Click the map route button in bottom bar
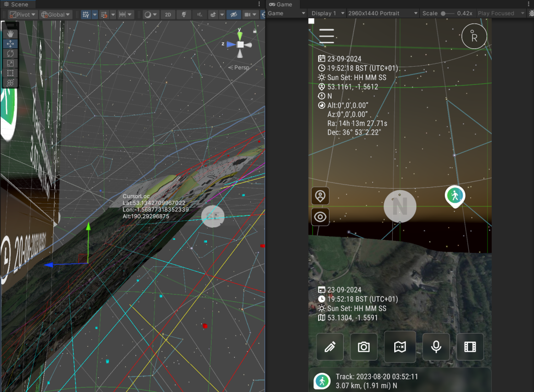The width and height of the screenshot is (534, 392). pos(400,347)
